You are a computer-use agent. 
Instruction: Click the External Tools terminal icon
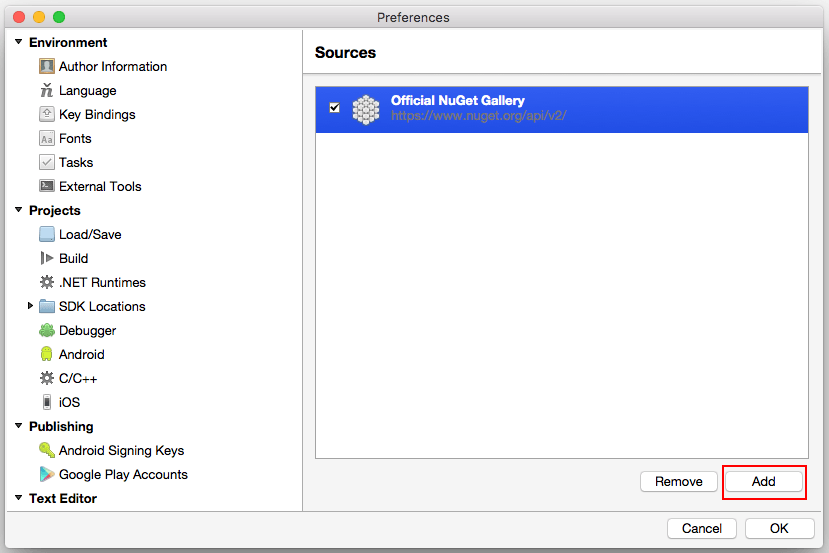coord(47,186)
